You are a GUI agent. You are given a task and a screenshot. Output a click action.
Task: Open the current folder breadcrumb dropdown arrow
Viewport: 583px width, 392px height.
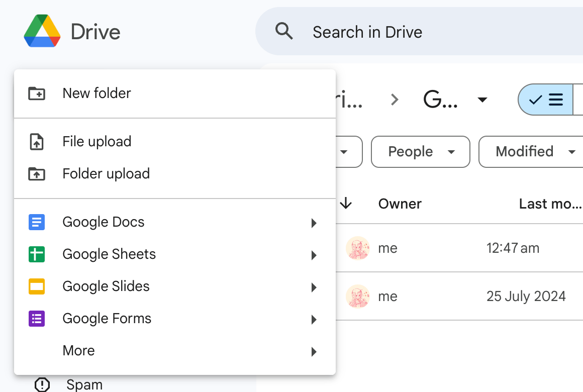482,100
